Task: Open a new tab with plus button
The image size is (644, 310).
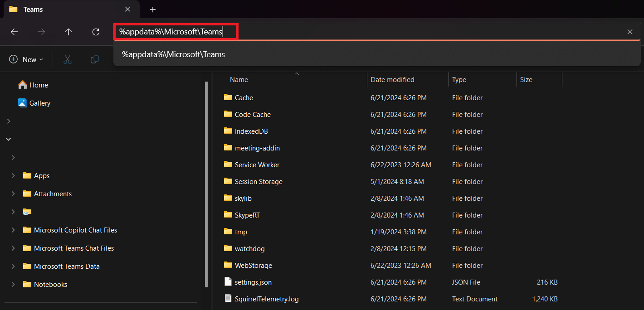Action: pos(153,10)
